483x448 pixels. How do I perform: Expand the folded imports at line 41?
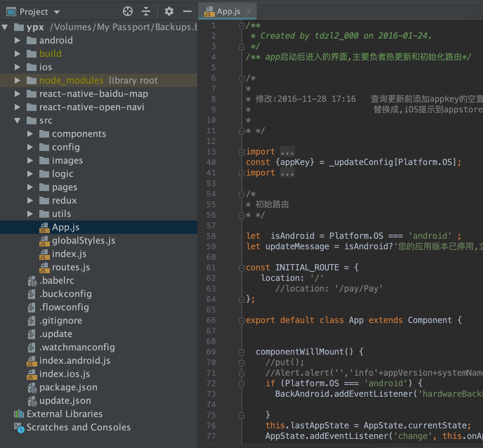tap(241, 173)
